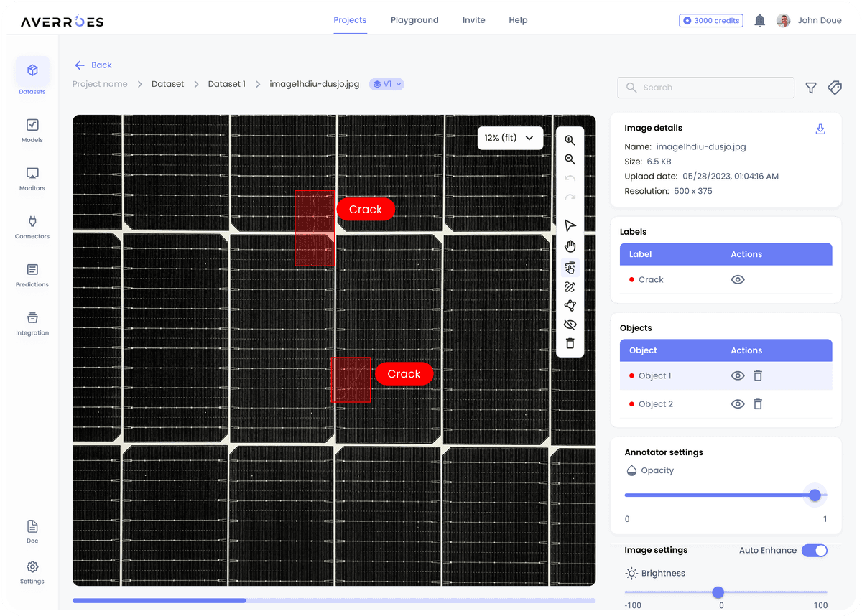
Task: Switch to the Playground tab
Action: [414, 20]
